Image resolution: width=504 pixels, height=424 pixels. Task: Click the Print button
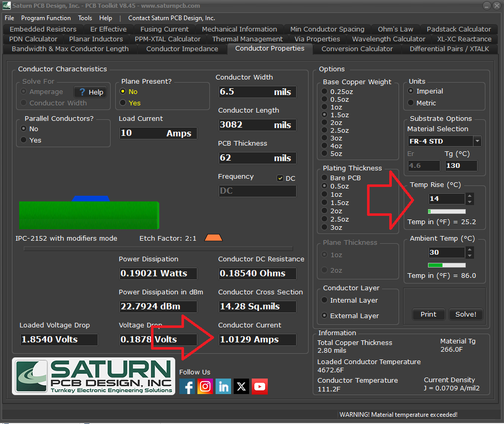pyautogui.click(x=429, y=314)
